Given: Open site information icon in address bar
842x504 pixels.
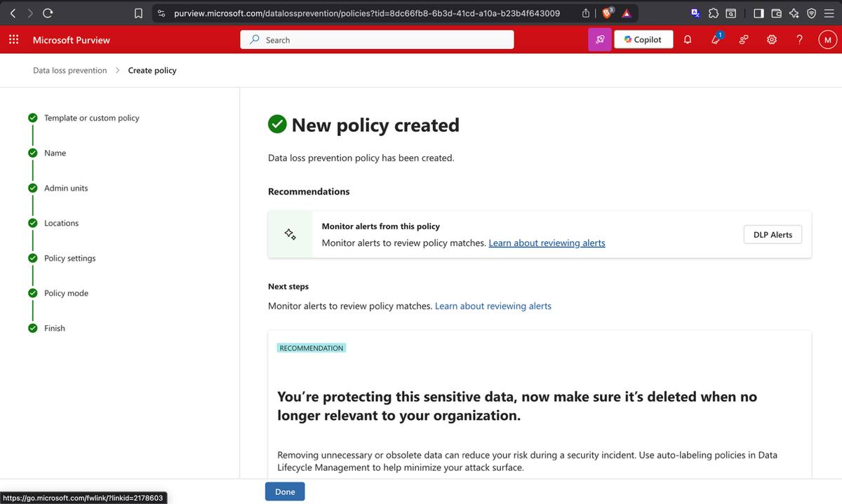Looking at the screenshot, I should [x=161, y=13].
